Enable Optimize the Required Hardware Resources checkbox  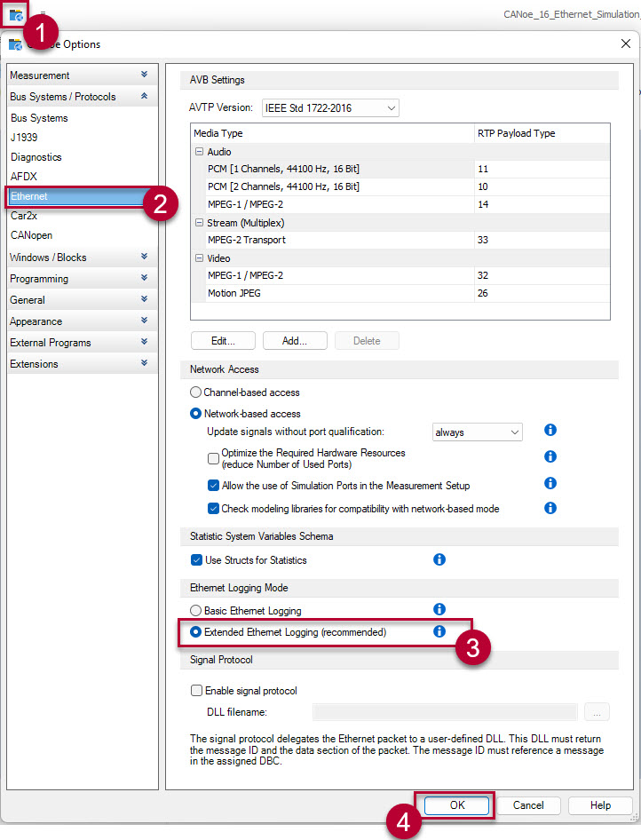[213, 458]
